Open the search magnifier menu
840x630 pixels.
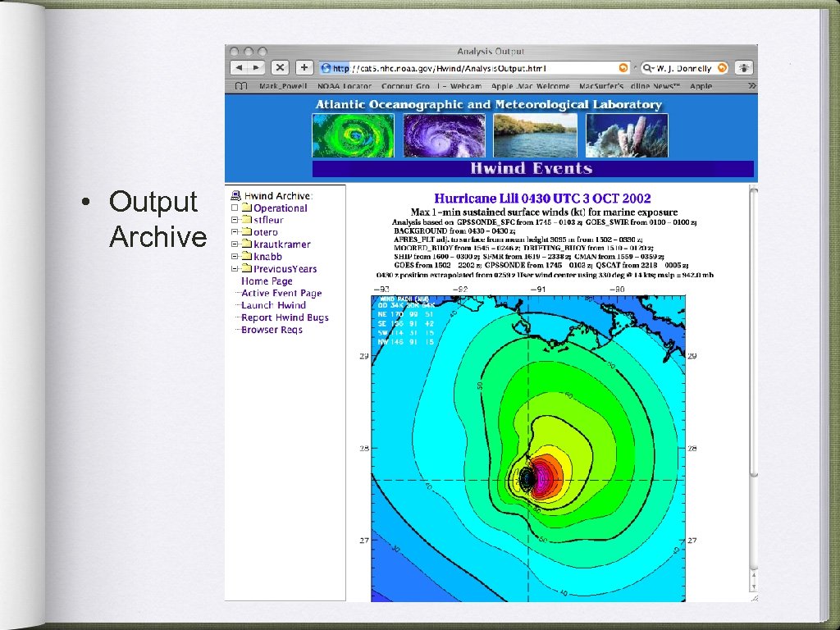pos(648,68)
